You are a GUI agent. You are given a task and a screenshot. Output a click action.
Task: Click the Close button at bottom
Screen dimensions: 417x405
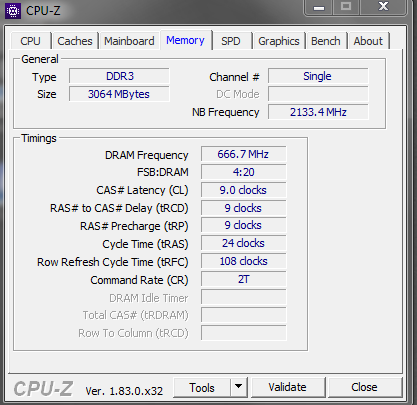click(x=364, y=387)
